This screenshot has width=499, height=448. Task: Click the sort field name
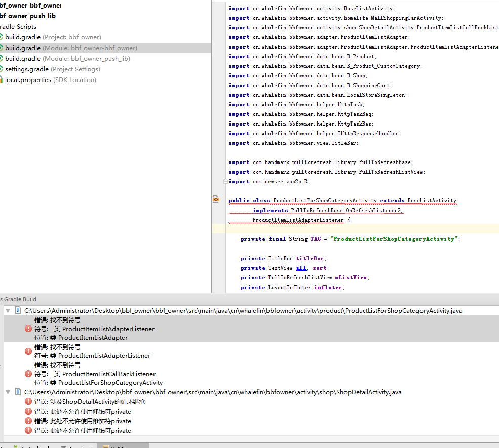coord(320,268)
